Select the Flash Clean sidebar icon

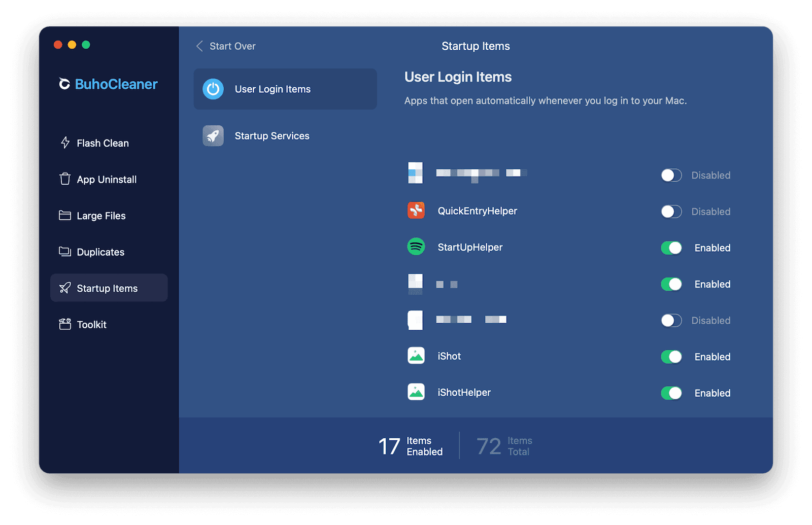[x=65, y=143]
